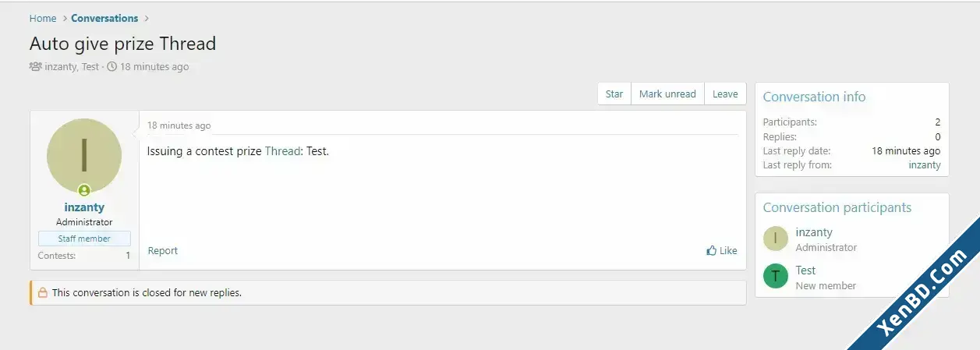Report this message
The width and height of the screenshot is (980, 350).
click(x=163, y=250)
